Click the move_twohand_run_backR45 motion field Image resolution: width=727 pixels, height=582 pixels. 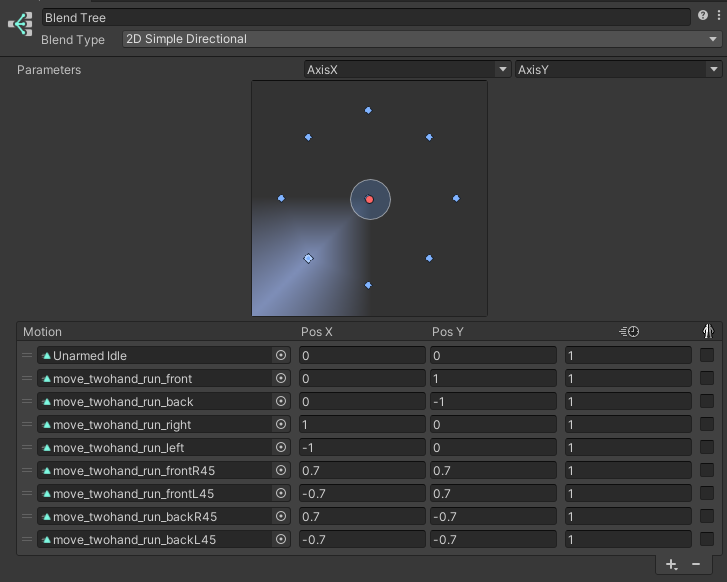coord(164,516)
